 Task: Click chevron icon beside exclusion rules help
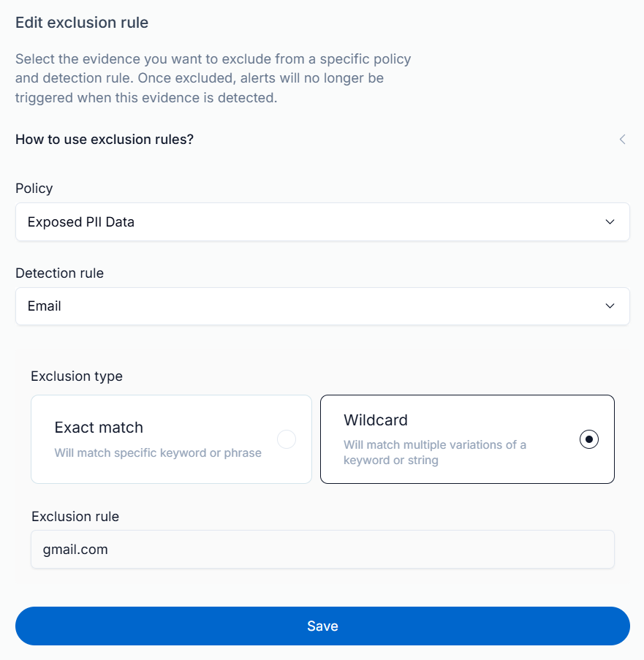pos(622,139)
